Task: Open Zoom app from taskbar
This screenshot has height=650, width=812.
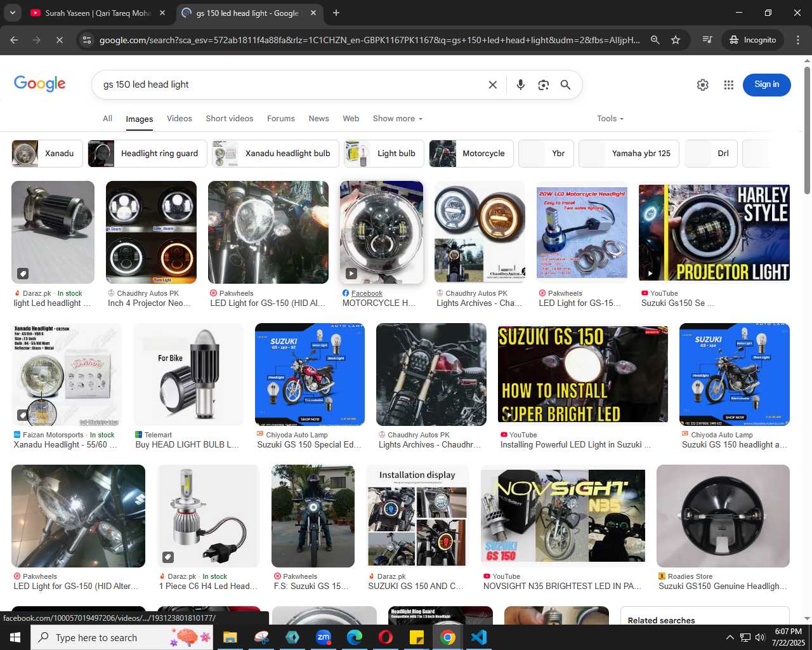Action: tap(324, 637)
